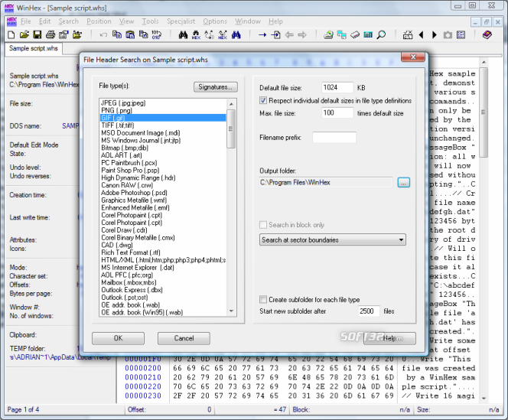The width and height of the screenshot is (508, 420).
Task: Click OK in File Header Search dialog
Action: pos(118,338)
